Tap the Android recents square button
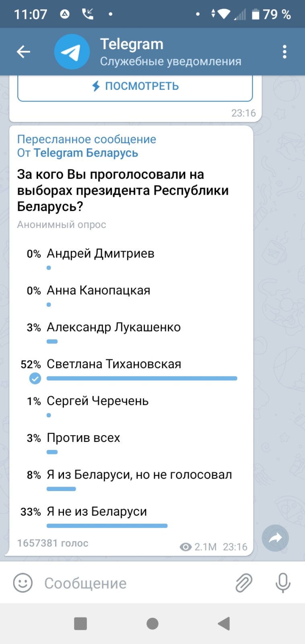Screen dimensions: 305x644 click(80, 623)
